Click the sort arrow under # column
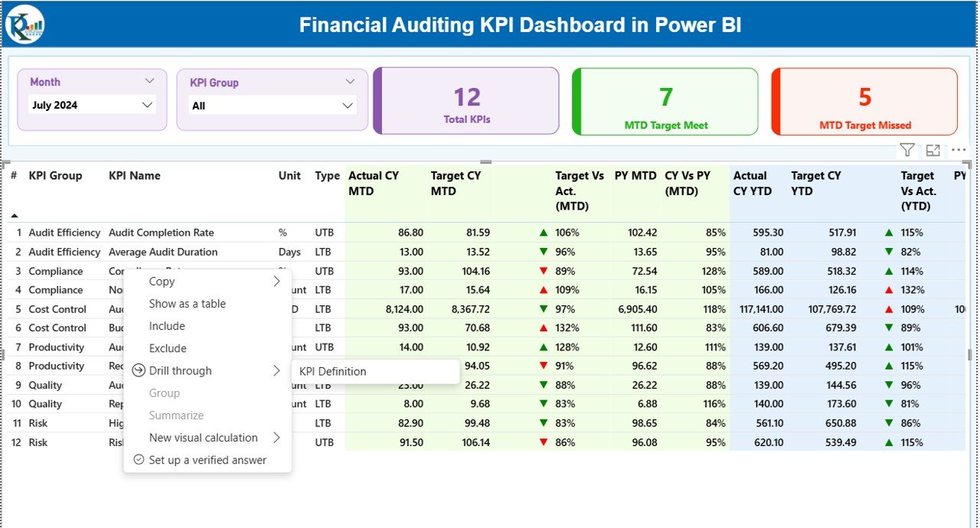 [14, 216]
